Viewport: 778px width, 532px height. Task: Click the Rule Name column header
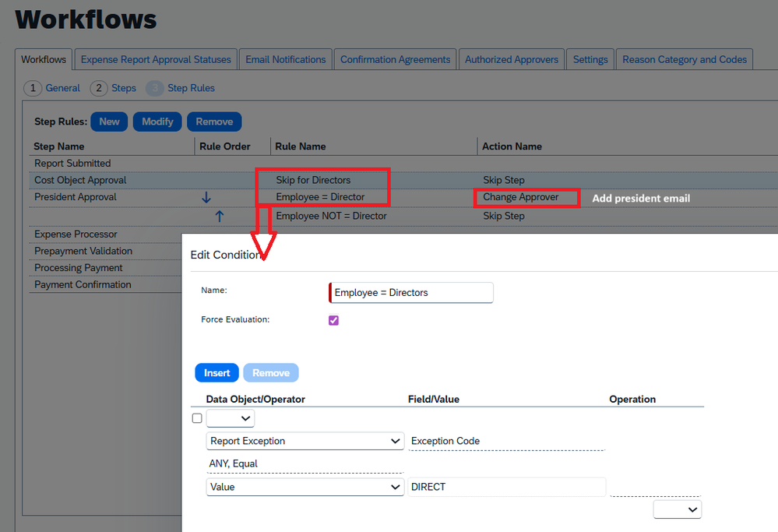[301, 146]
